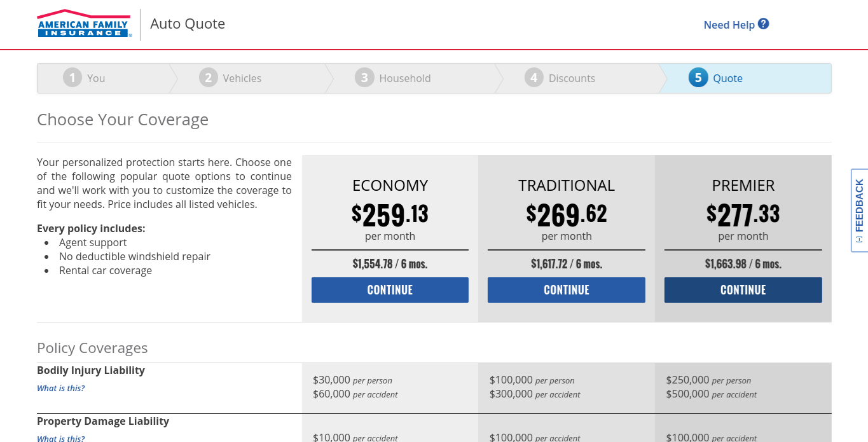The width and height of the screenshot is (868, 442).
Task: Click the American Family Insurance logo
Action: pyautogui.click(x=83, y=24)
